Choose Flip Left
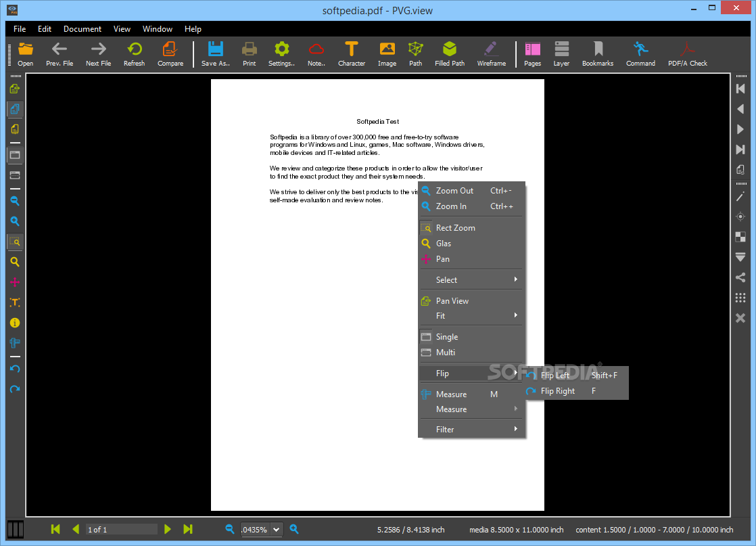 pyautogui.click(x=576, y=376)
